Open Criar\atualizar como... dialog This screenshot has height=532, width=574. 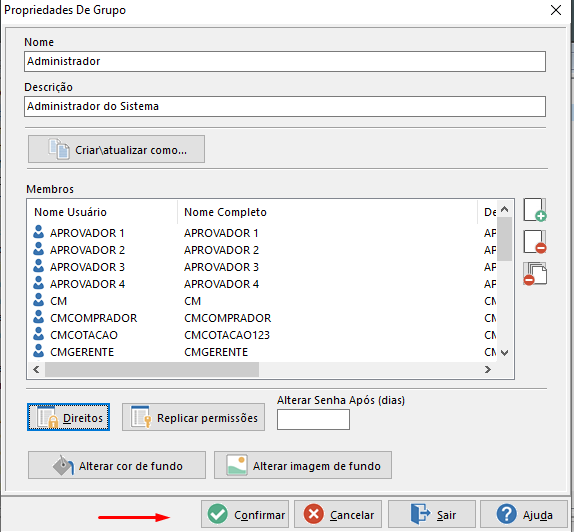pyautogui.click(x=116, y=149)
